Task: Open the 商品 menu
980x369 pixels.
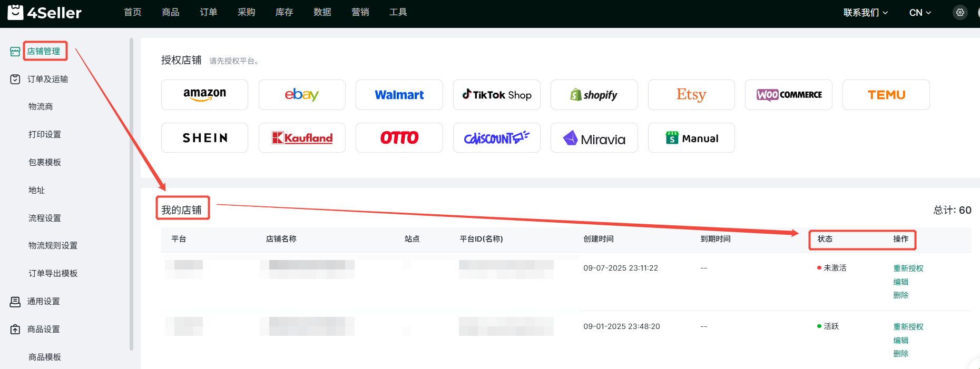Action: [171, 12]
